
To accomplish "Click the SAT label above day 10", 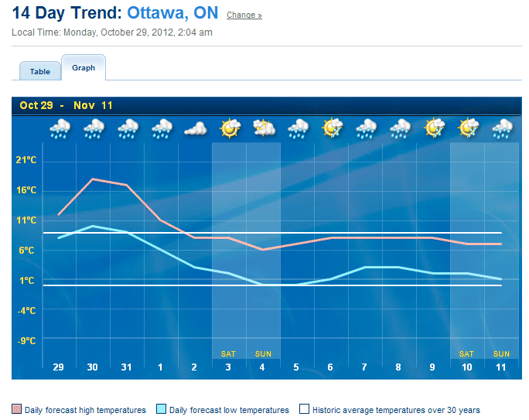I will coord(466,353).
